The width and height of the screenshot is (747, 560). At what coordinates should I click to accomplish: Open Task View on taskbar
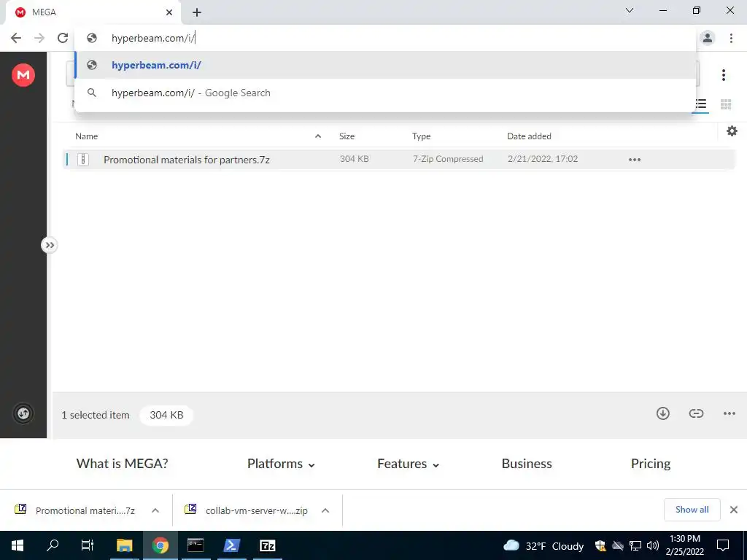click(x=88, y=545)
